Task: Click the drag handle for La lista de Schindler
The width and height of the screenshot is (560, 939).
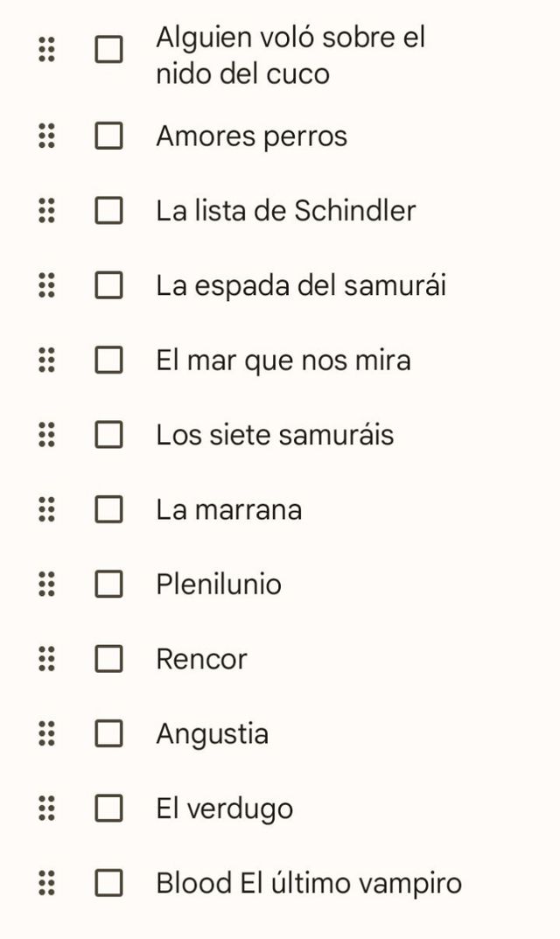Action: coord(46,210)
